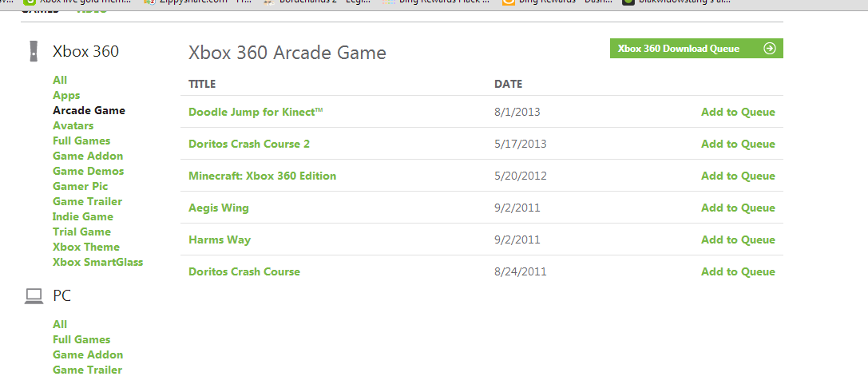The height and width of the screenshot is (388, 868).
Task: Add Harms Way to queue
Action: tap(738, 240)
